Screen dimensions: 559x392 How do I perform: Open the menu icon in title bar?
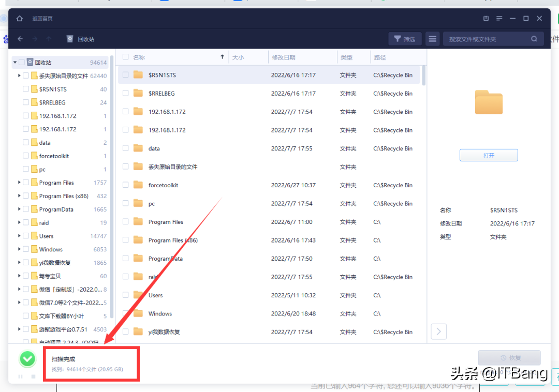(x=499, y=19)
